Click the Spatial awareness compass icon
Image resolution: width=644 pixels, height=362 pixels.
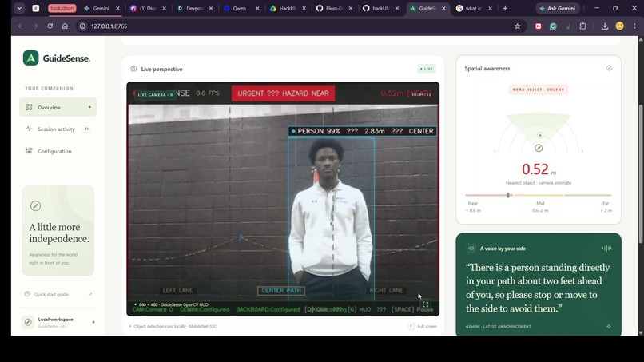[x=609, y=68]
